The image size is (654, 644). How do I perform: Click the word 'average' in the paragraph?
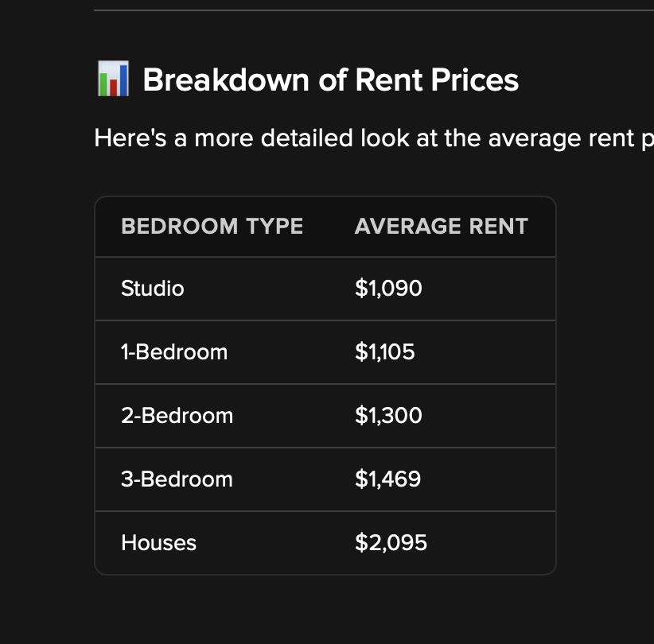click(x=535, y=139)
